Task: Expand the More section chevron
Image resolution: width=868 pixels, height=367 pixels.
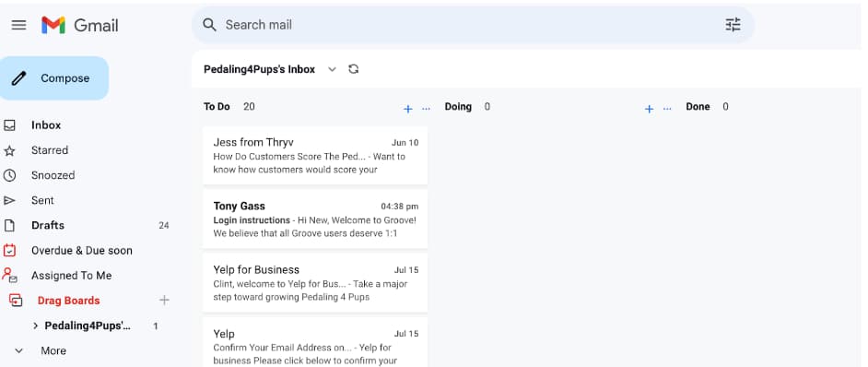Action: point(18,351)
